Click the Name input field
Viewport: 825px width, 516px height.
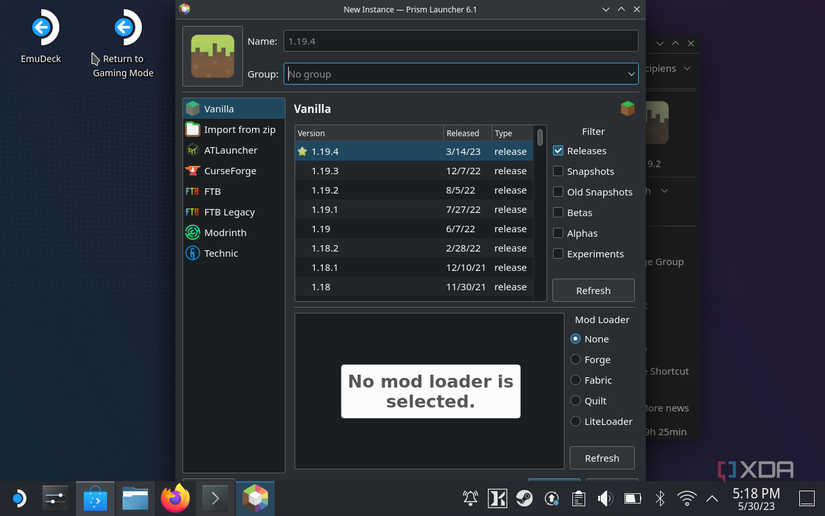[461, 41]
